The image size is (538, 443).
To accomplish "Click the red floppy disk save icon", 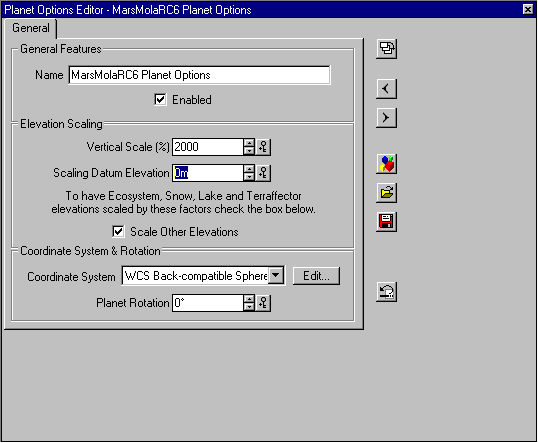I will [x=386, y=222].
